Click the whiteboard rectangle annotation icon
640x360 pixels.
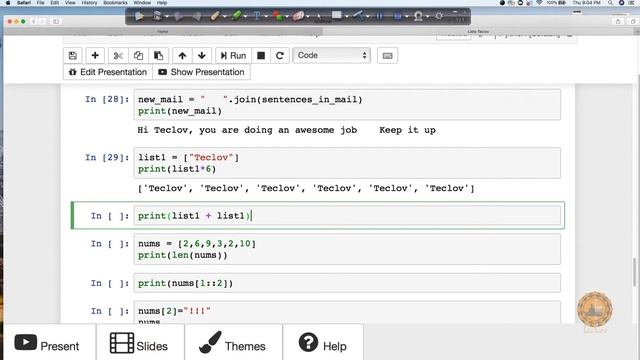336,15
